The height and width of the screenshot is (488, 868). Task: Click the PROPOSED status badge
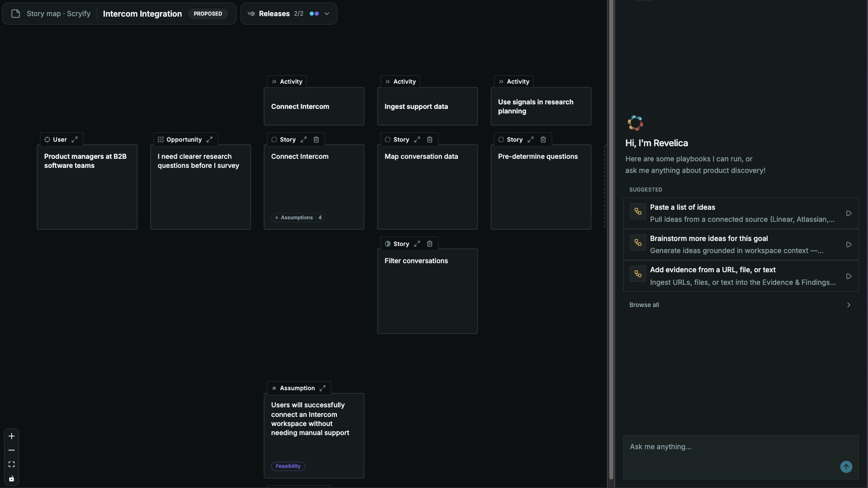tap(208, 14)
